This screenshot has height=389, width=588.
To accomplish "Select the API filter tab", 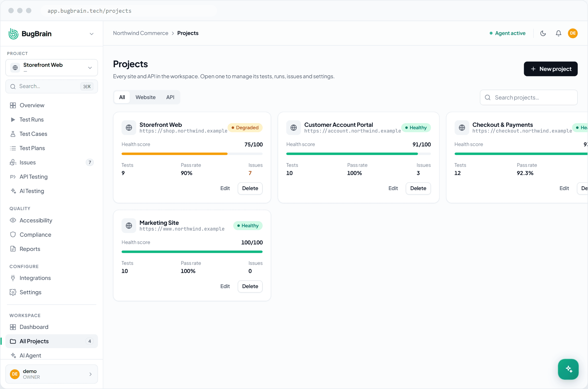I will 170,97.
